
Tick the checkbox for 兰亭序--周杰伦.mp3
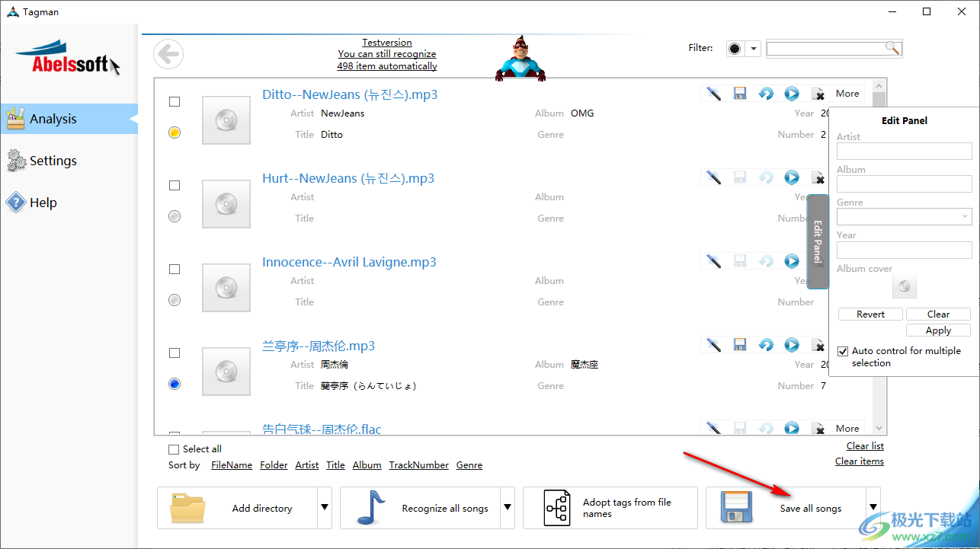(175, 353)
